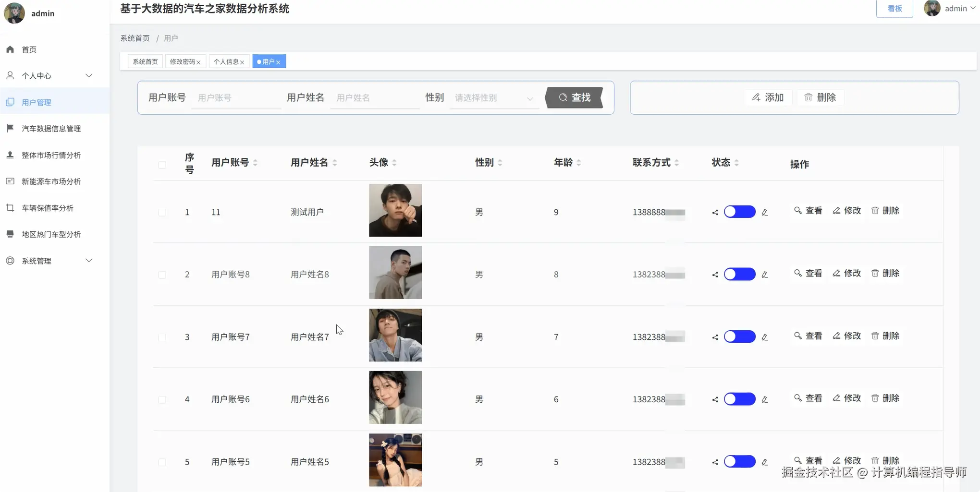Open the avatar photo of 用户姓名6
This screenshot has height=492, width=980.
pos(395,397)
